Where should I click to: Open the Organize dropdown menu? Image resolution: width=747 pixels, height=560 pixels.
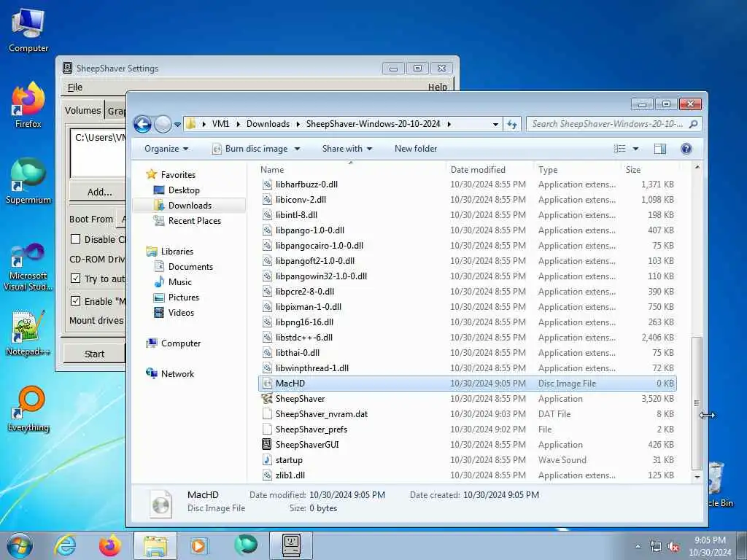(x=166, y=149)
